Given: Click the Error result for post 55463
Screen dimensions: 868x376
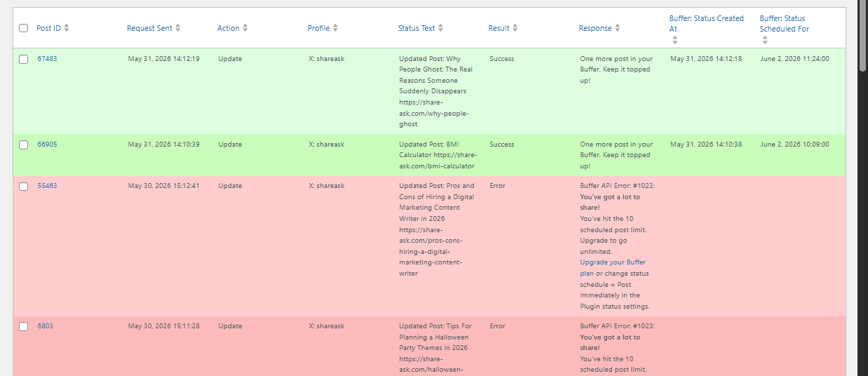Looking at the screenshot, I should [x=497, y=186].
